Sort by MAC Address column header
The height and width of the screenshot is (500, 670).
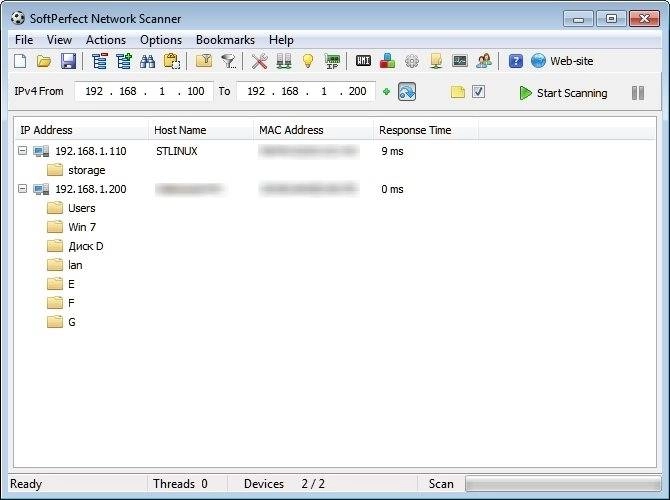[313, 130]
